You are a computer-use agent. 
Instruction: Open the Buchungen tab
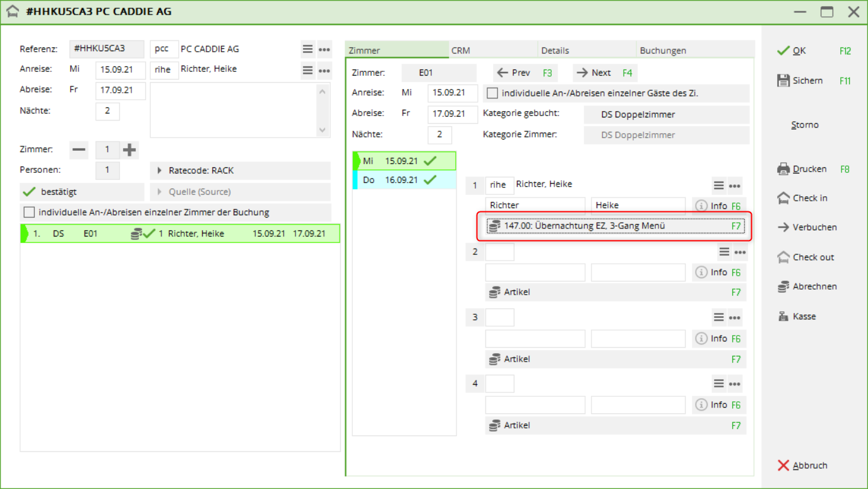coord(694,50)
